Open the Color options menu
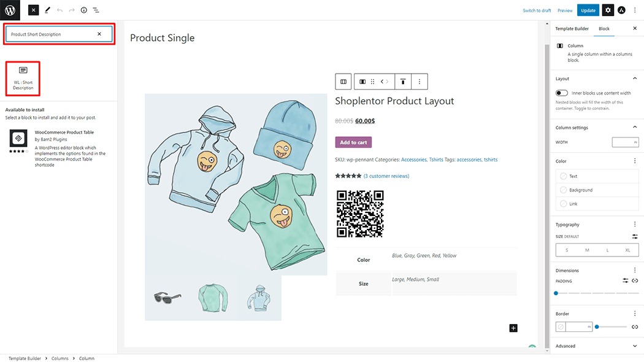Screen dimensions: 644x362 tap(635, 161)
